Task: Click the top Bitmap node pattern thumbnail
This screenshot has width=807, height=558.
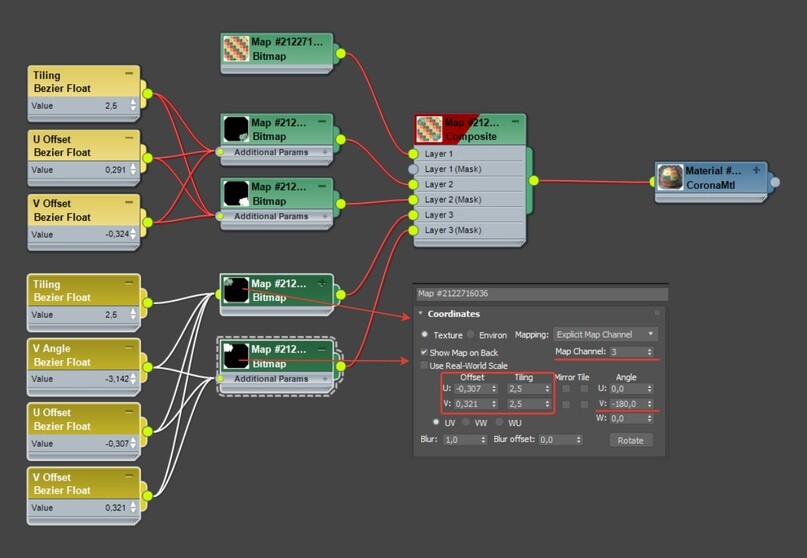Action: pyautogui.click(x=236, y=48)
